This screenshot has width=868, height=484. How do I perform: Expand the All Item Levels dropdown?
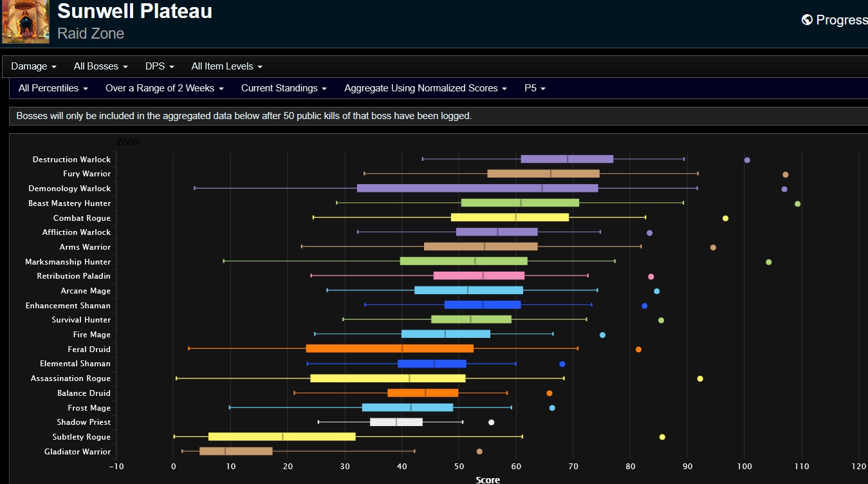(226, 66)
